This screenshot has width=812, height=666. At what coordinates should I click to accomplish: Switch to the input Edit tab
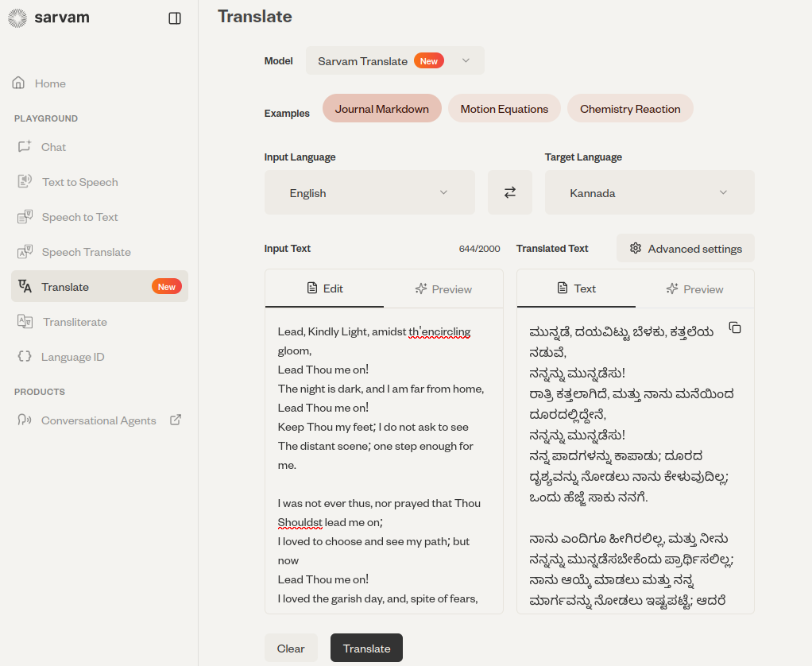(325, 288)
